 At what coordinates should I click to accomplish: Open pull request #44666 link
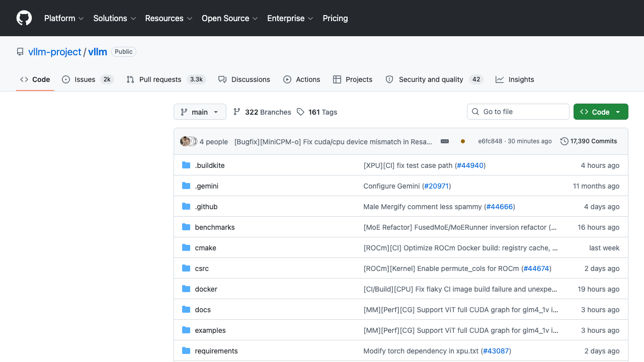(x=500, y=207)
